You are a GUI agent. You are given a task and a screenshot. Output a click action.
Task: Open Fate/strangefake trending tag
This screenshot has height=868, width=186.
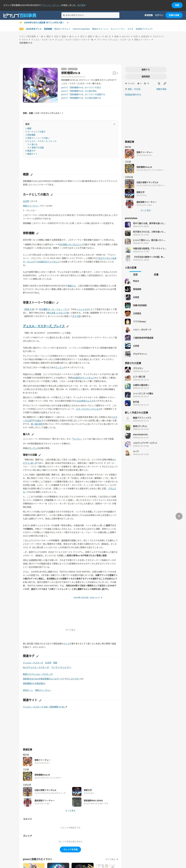tap(81, 29)
